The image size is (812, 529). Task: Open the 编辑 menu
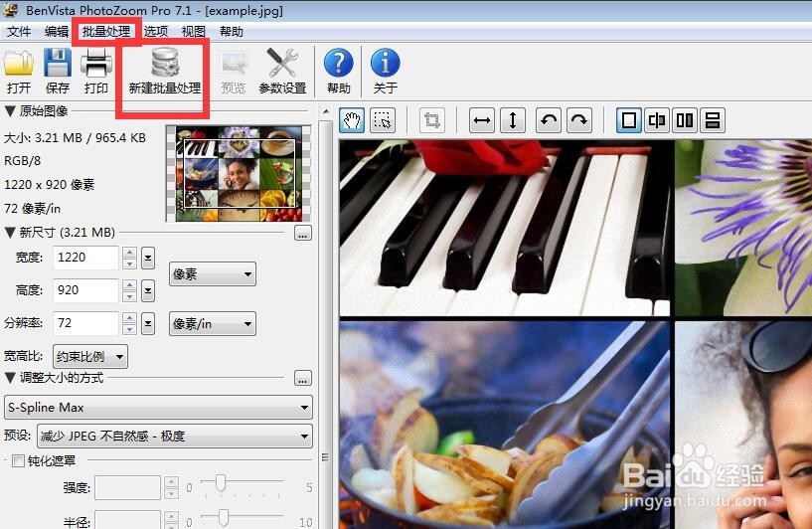[57, 32]
